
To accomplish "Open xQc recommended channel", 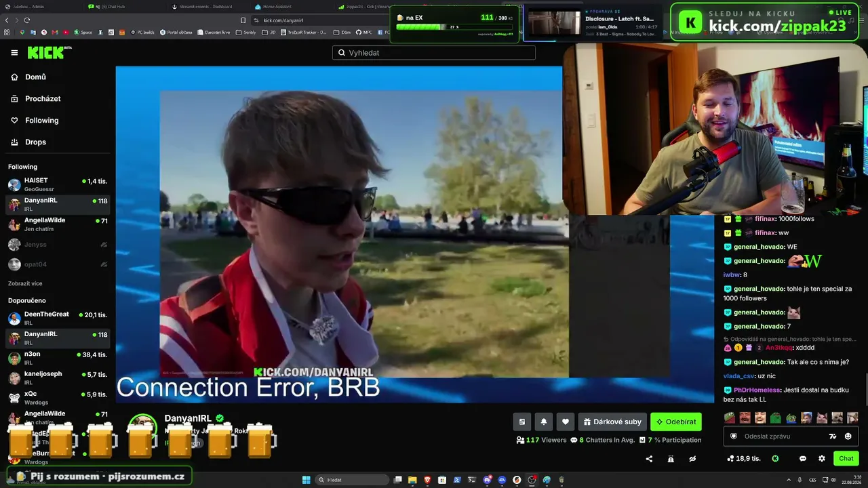I will point(58,397).
